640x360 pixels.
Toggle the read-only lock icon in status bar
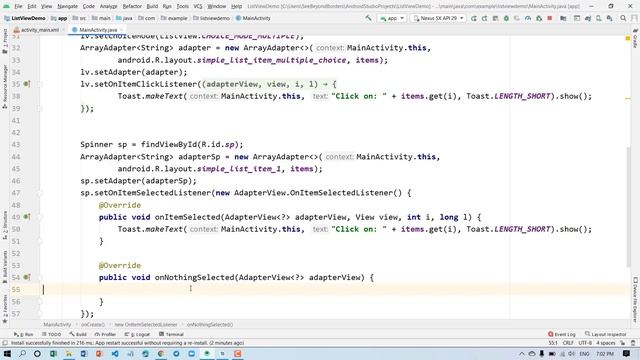point(623,343)
